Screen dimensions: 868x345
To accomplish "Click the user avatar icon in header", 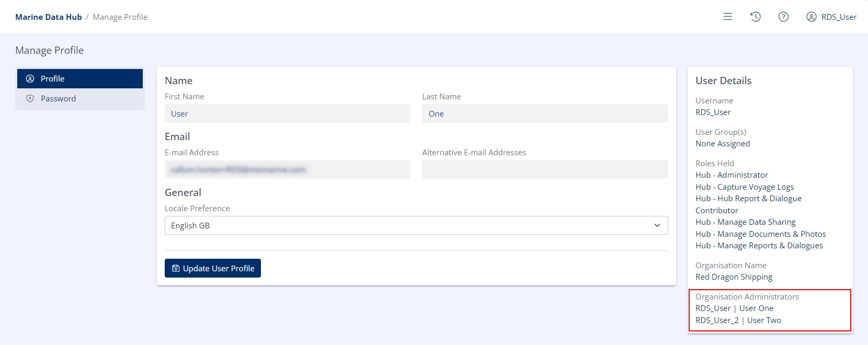I will [x=811, y=17].
